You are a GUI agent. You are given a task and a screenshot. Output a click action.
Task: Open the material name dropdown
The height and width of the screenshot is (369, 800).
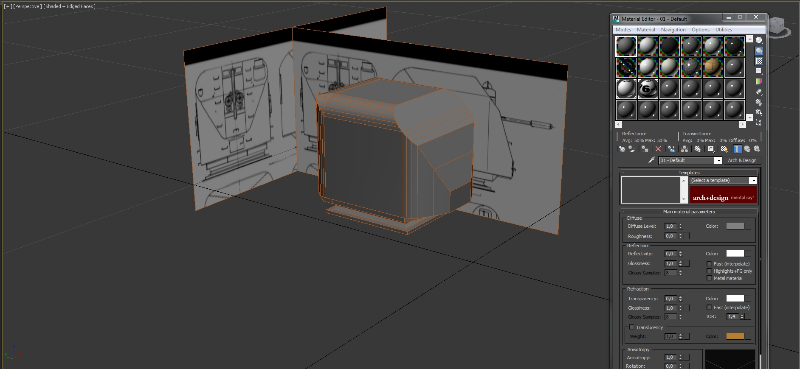tap(690, 160)
